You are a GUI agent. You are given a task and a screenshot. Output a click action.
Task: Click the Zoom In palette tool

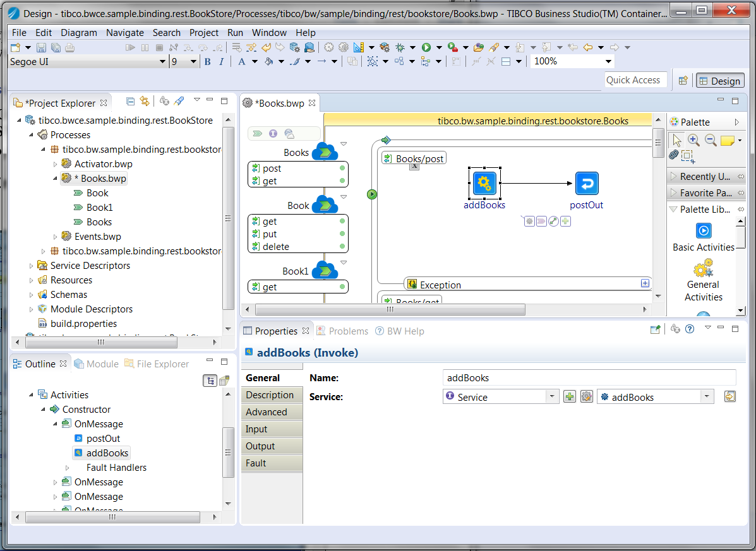click(x=693, y=140)
